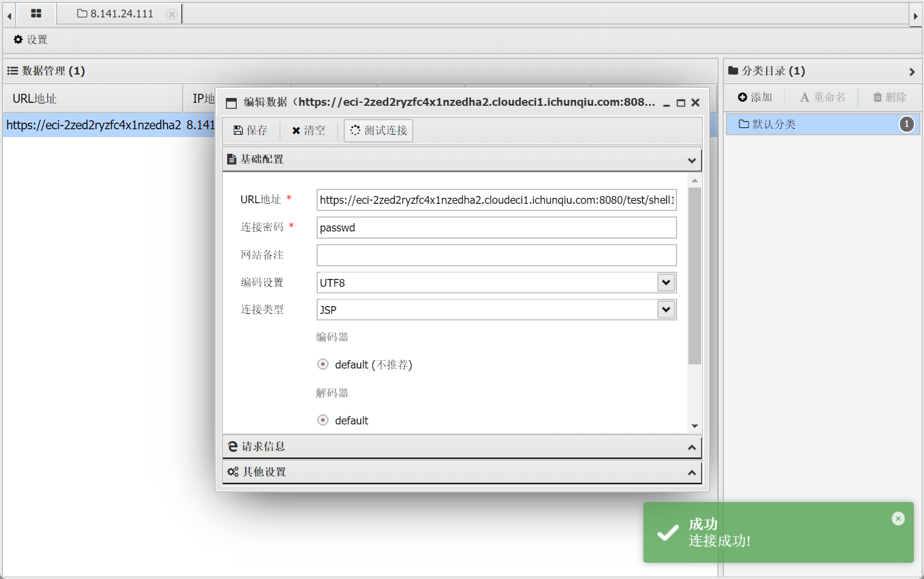Click the 数据管理 (1) panel header
This screenshot has height=579, width=924.
360,71
